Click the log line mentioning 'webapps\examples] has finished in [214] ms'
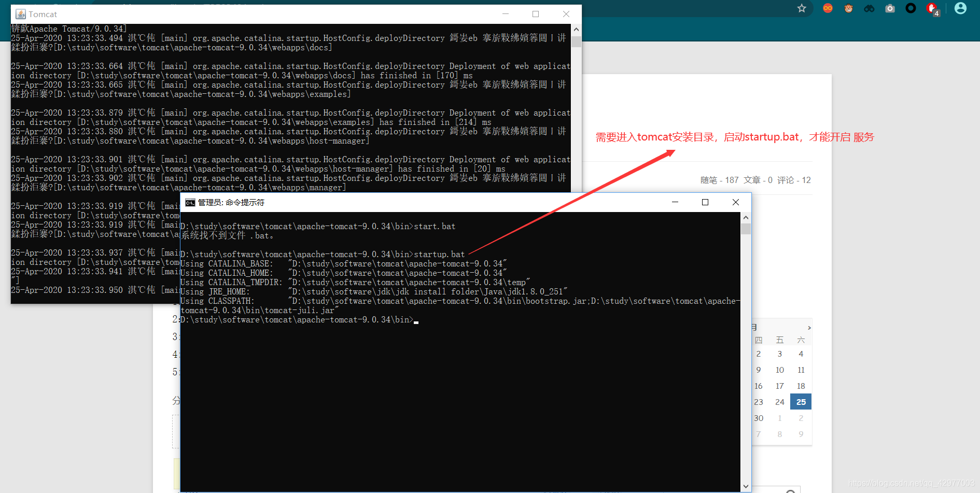980x493 pixels. pyautogui.click(x=251, y=122)
